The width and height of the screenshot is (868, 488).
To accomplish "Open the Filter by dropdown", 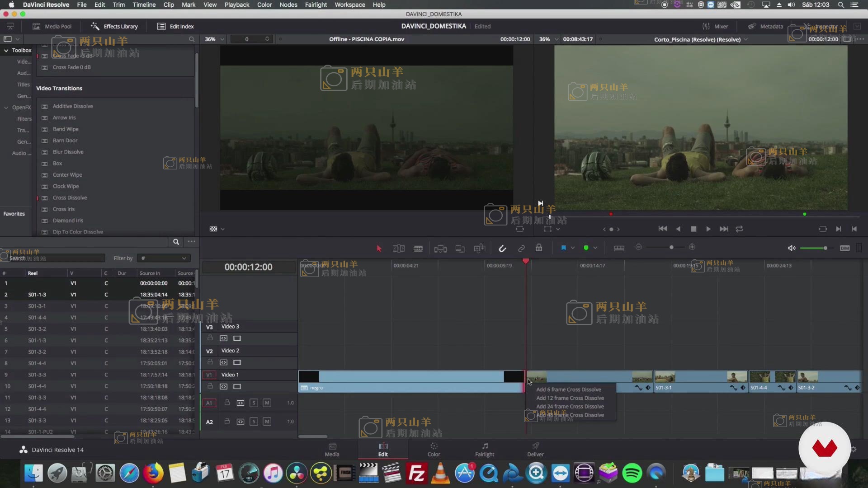I will pos(164,258).
